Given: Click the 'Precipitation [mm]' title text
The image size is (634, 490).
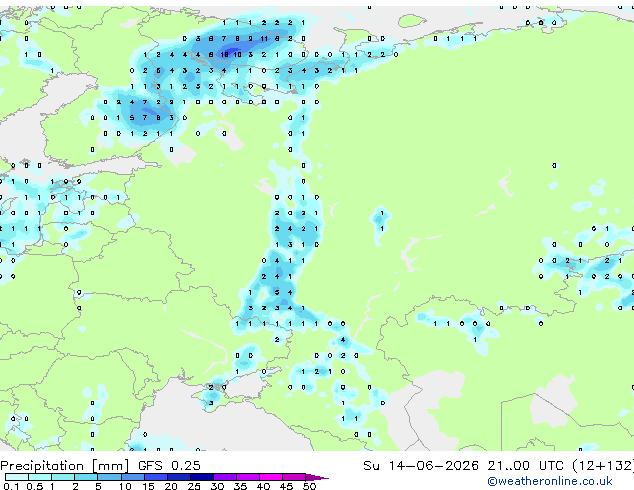Looking at the screenshot, I should point(65,466).
